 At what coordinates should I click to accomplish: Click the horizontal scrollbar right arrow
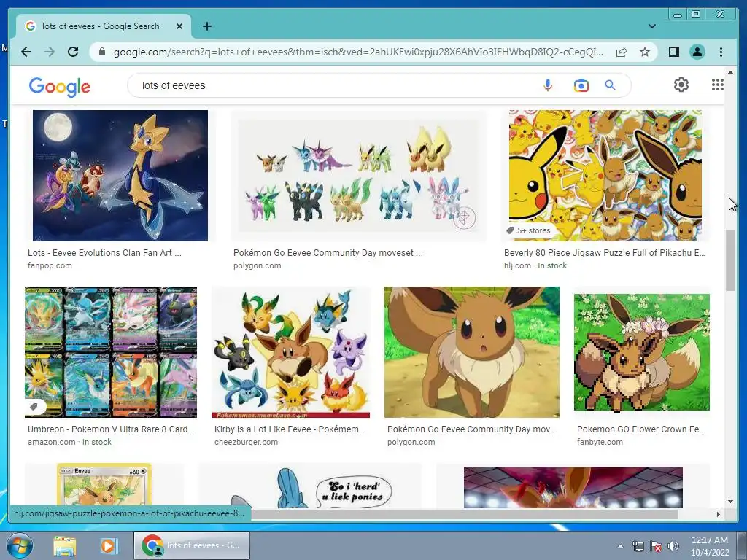click(718, 514)
